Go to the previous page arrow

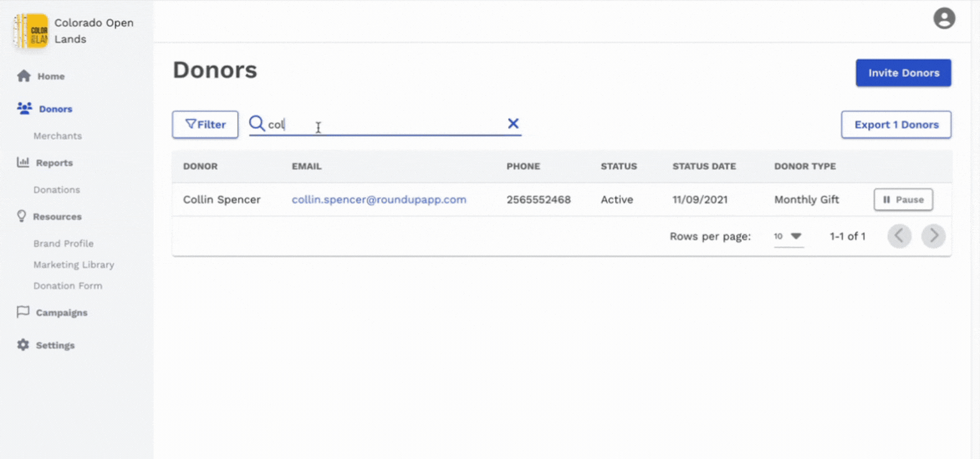tap(899, 236)
